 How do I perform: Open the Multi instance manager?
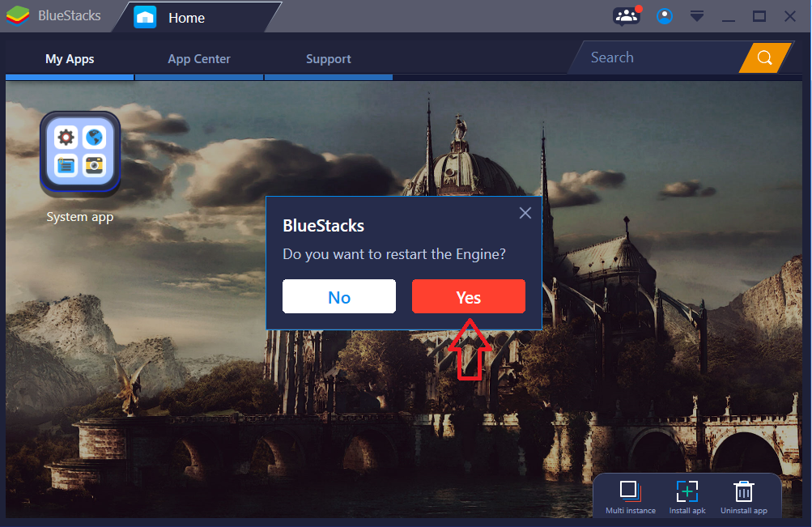(630, 498)
